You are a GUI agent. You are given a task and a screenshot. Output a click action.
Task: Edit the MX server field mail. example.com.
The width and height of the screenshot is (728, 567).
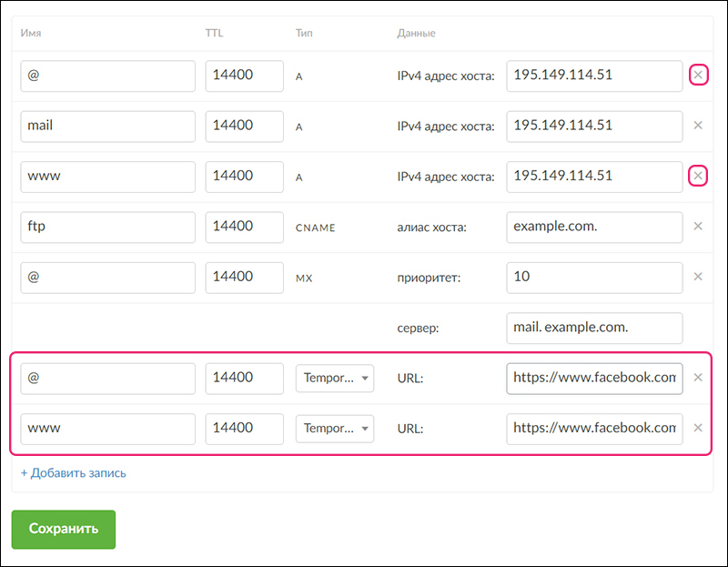click(593, 328)
